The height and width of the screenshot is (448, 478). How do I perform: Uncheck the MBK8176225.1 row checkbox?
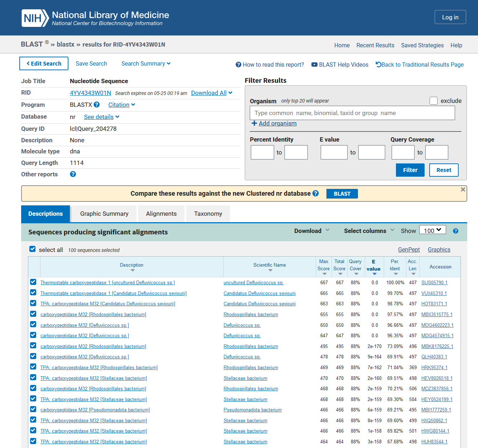[33, 345]
